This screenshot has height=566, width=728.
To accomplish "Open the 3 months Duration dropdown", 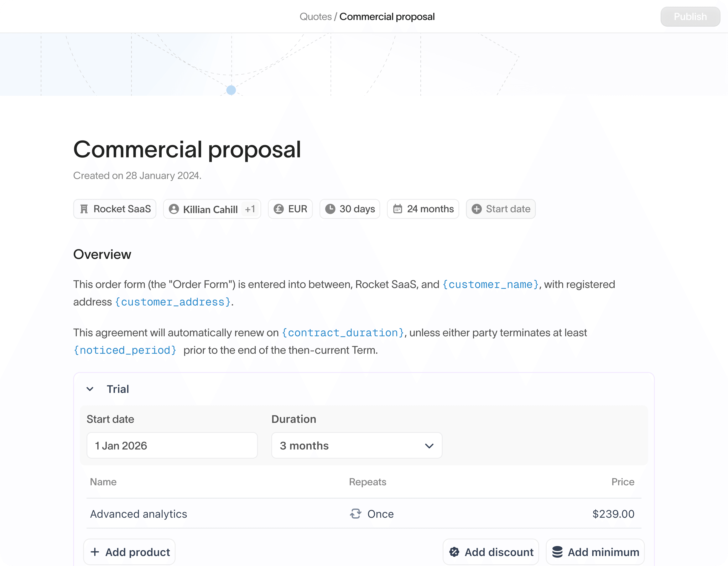I will coord(357,446).
